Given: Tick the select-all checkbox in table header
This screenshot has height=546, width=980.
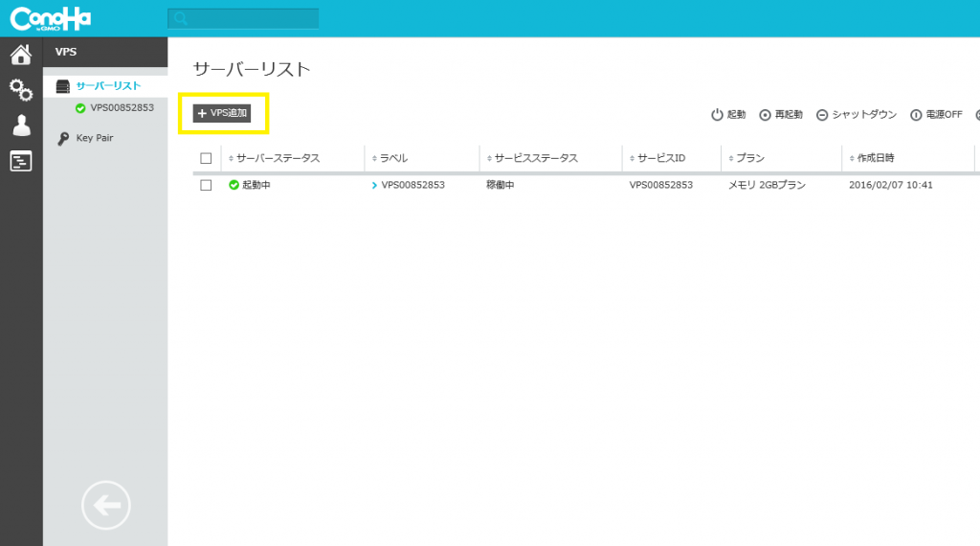Looking at the screenshot, I should [206, 158].
